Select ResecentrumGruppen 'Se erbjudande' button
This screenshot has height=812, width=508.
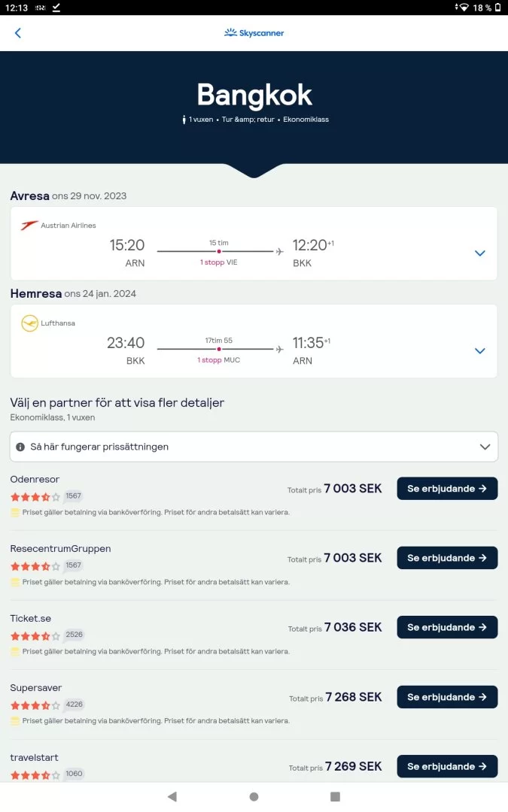point(447,558)
